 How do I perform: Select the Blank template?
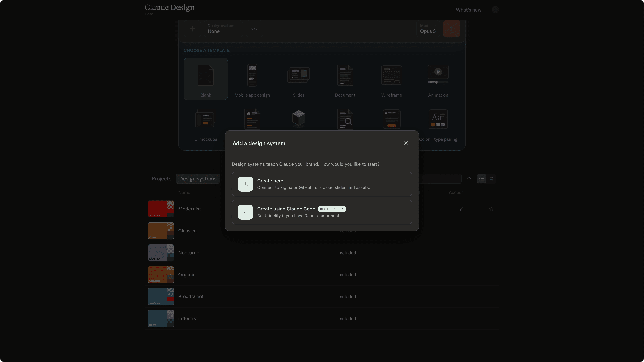click(x=206, y=79)
